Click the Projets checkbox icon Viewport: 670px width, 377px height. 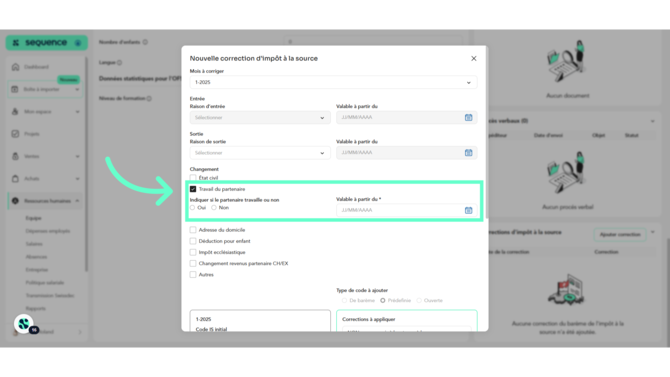15,134
